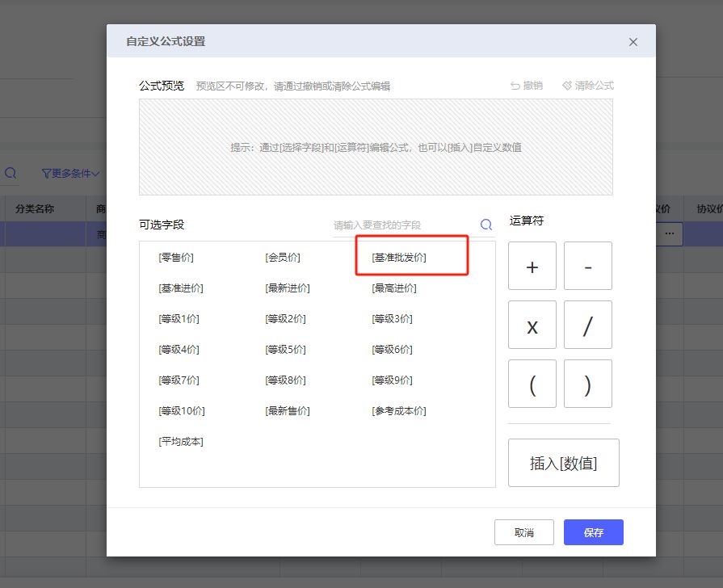Insert a left parenthesis
Screen dimensions: 723x588
tap(532, 384)
